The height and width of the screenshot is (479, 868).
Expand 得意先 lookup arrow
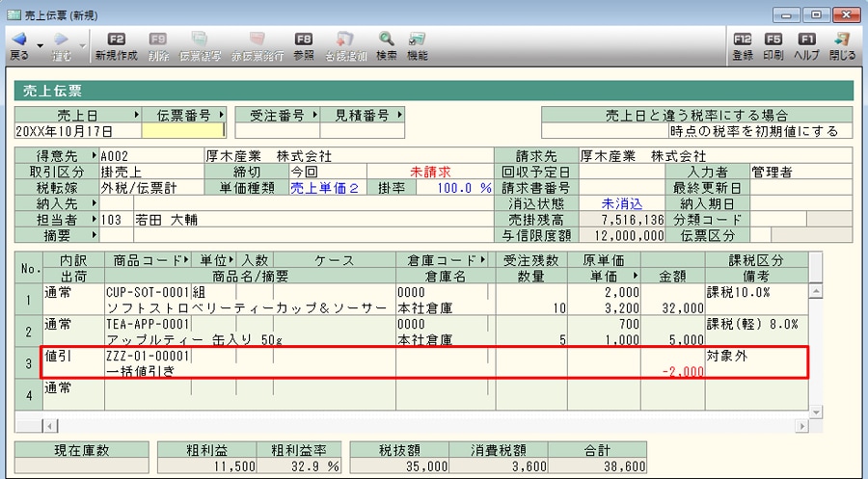point(95,156)
